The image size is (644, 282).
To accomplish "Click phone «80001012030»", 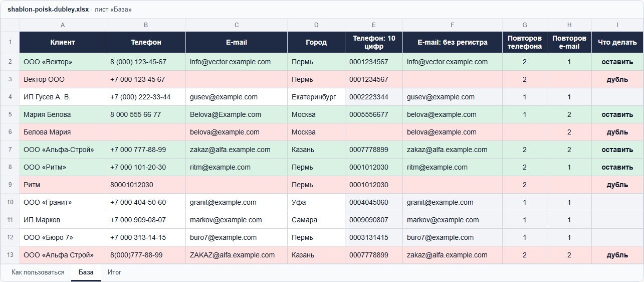I will pyautogui.click(x=146, y=185).
